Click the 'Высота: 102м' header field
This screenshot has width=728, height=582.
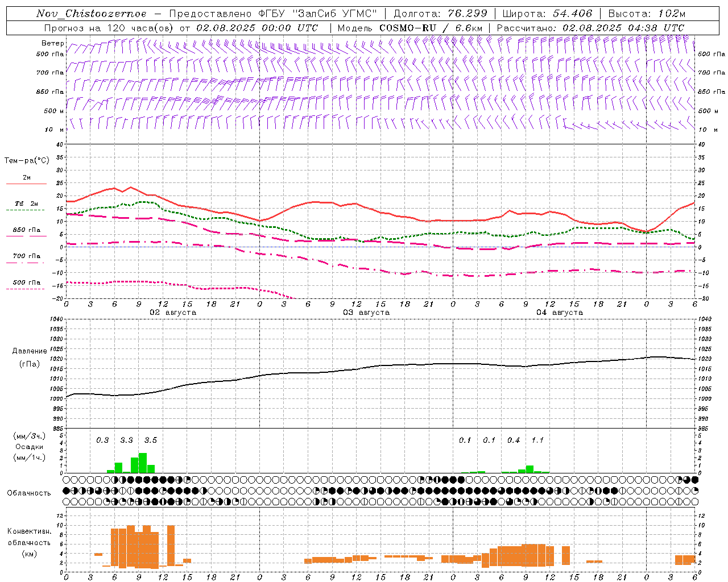click(647, 14)
